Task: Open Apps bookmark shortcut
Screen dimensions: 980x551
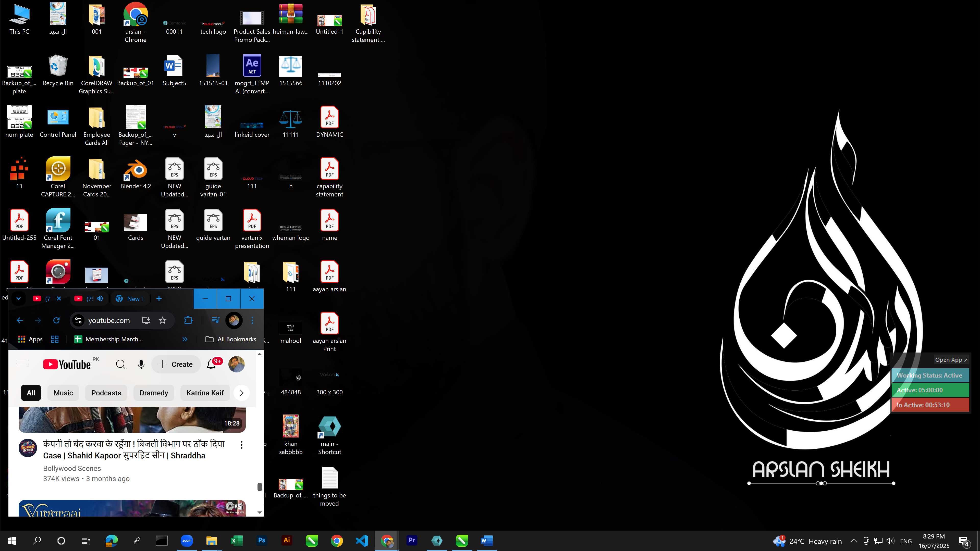Action: coord(30,339)
